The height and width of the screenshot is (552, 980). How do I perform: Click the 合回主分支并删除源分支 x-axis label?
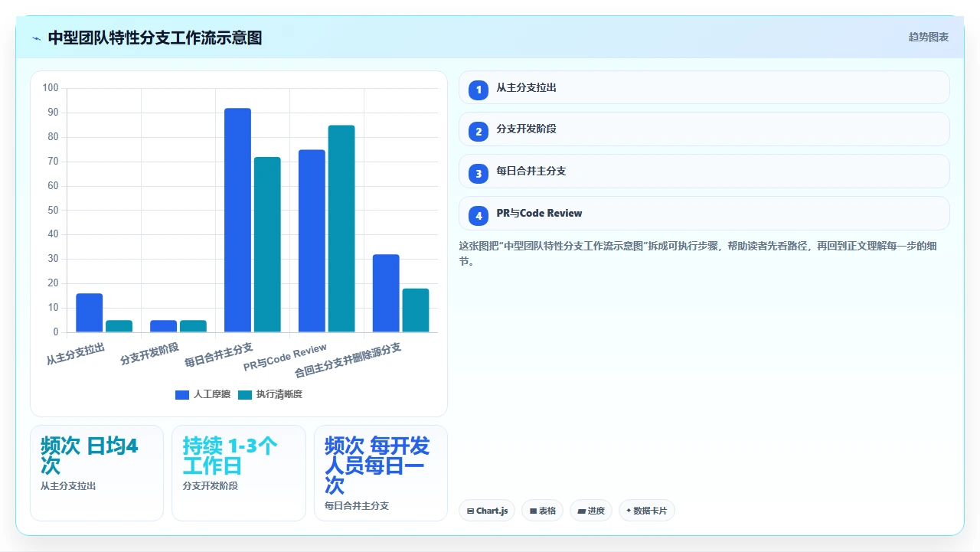(348, 361)
